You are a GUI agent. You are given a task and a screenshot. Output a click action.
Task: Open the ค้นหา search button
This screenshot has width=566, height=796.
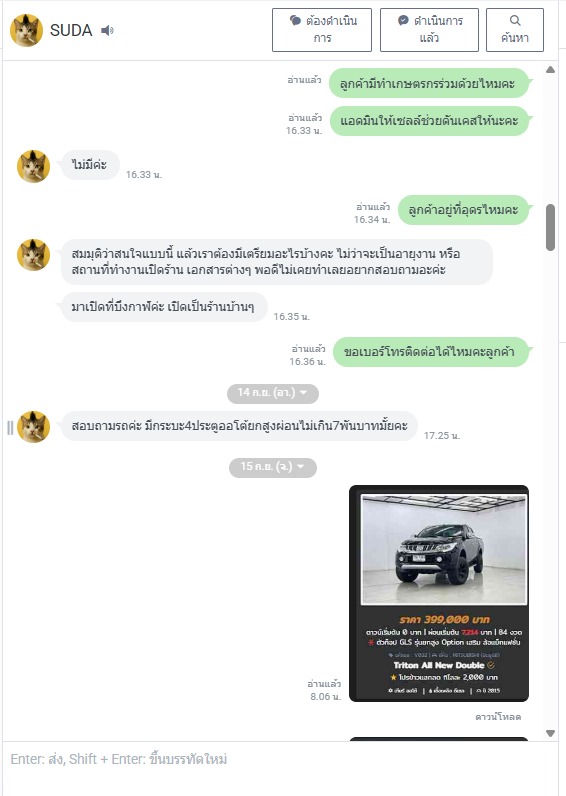515,30
